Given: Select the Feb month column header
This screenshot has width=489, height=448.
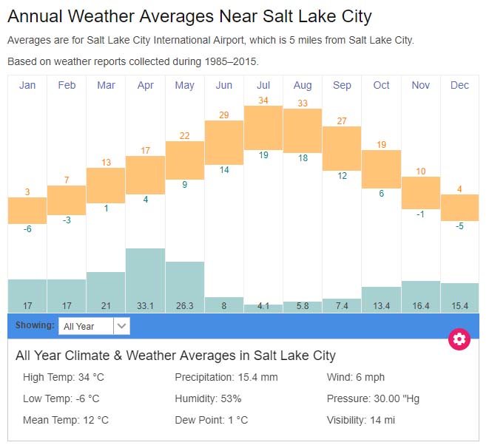Looking at the screenshot, I should coord(67,86).
